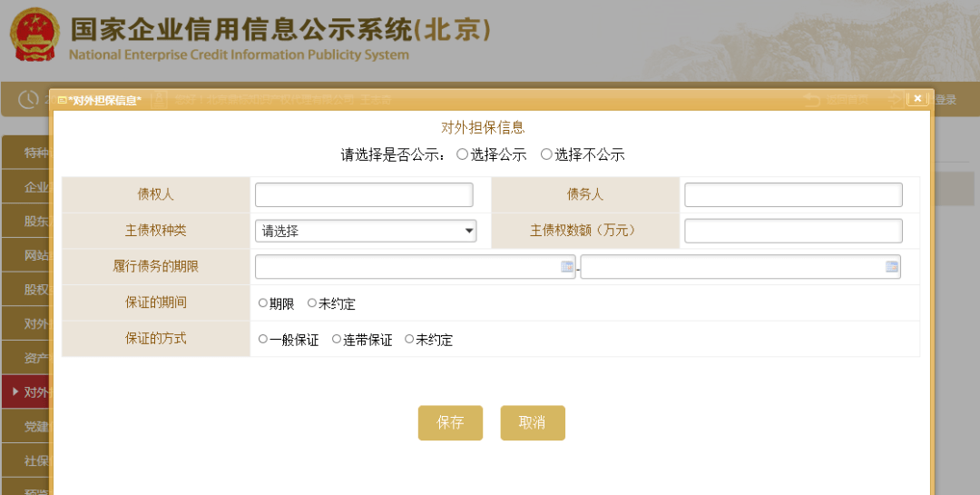The width and height of the screenshot is (980, 495).
Task: Select 一般保证 as the guarantee method
Action: [x=263, y=340]
